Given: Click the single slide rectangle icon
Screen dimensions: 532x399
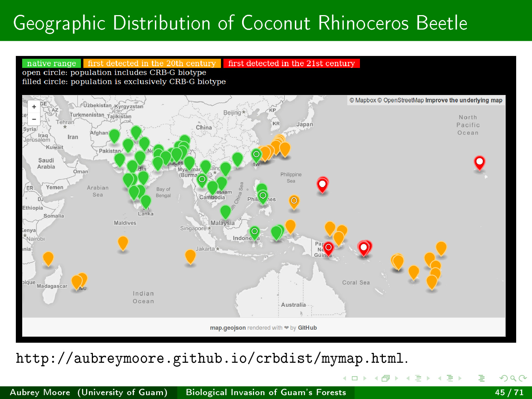Looking at the screenshot, I should (x=355, y=378).
